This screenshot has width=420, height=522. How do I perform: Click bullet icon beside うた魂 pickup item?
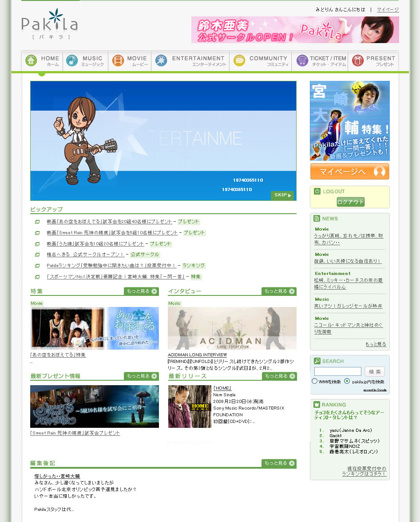tap(37, 244)
